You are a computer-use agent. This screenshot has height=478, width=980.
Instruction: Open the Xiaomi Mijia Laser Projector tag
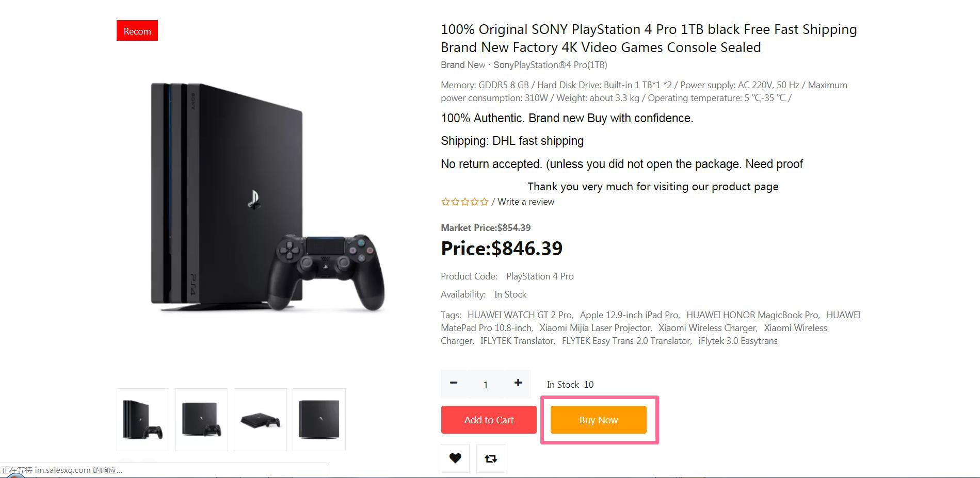pyautogui.click(x=595, y=328)
